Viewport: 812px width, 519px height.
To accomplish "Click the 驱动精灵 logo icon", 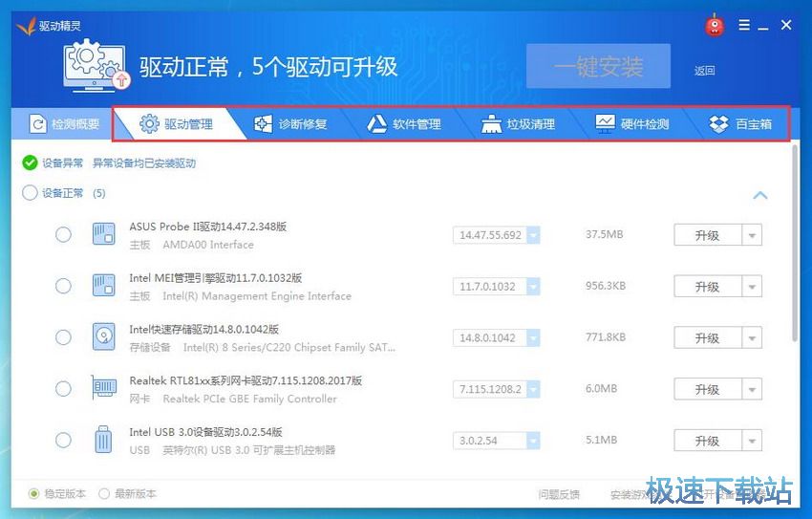I will 26,26.
